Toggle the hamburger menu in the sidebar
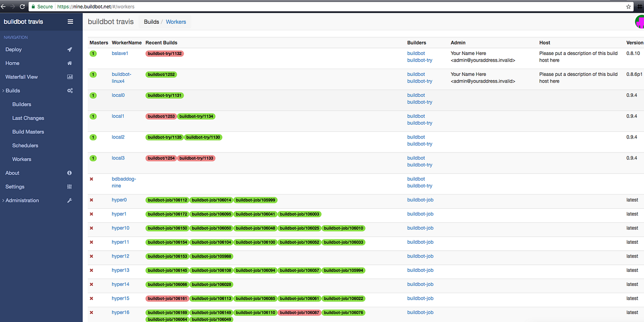 point(70,21)
